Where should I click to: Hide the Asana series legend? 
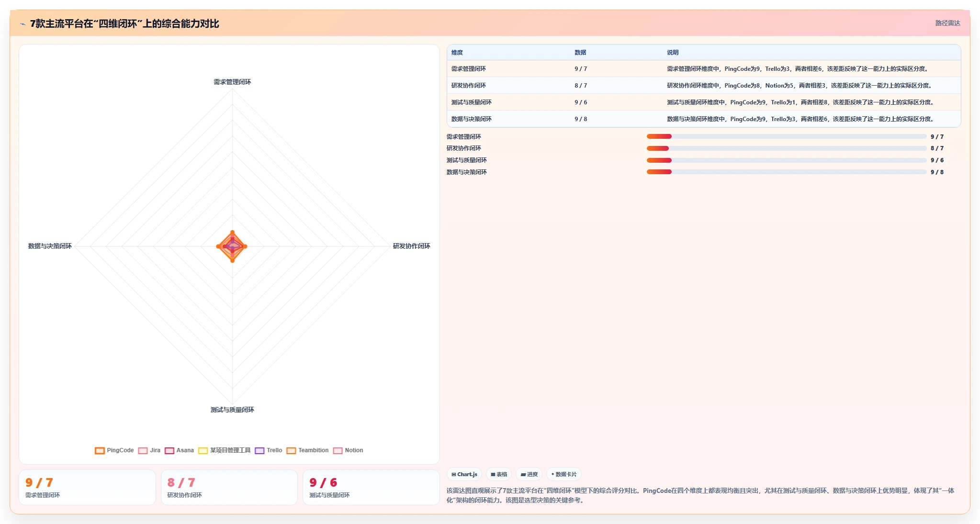[x=179, y=450]
